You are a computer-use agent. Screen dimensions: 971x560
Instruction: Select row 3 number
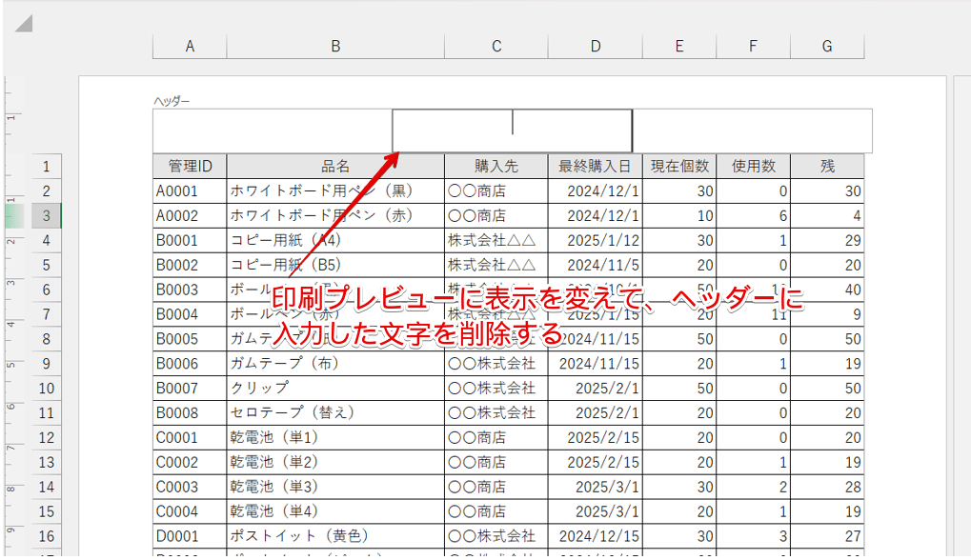coord(45,215)
